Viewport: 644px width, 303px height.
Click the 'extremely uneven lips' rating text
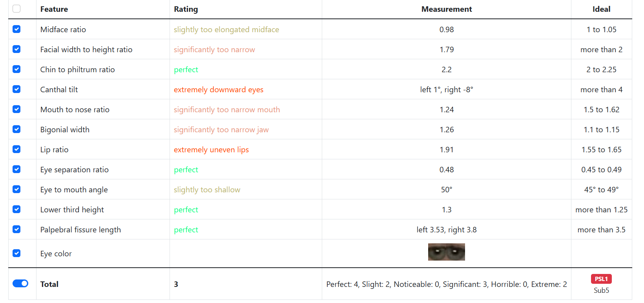point(212,150)
